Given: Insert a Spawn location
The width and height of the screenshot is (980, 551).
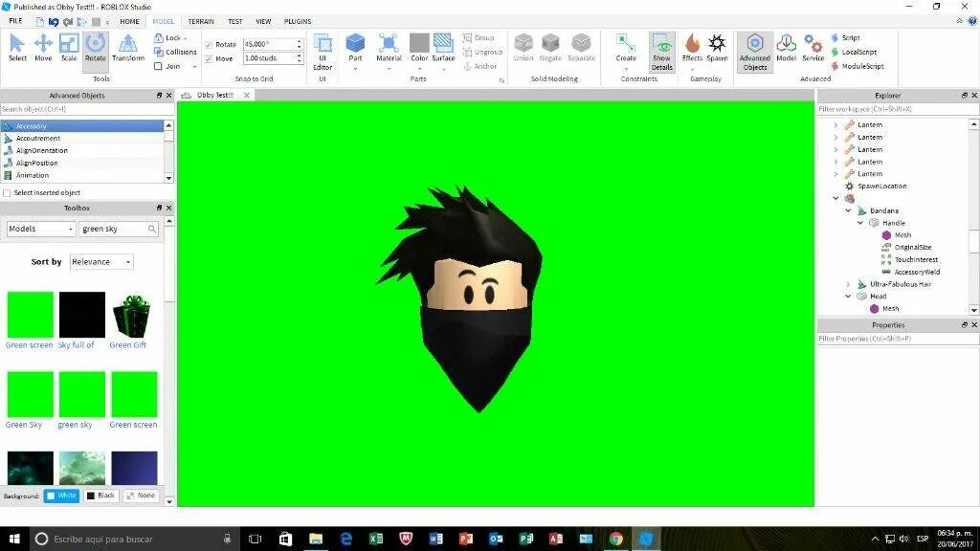Looking at the screenshot, I should click(x=717, y=48).
